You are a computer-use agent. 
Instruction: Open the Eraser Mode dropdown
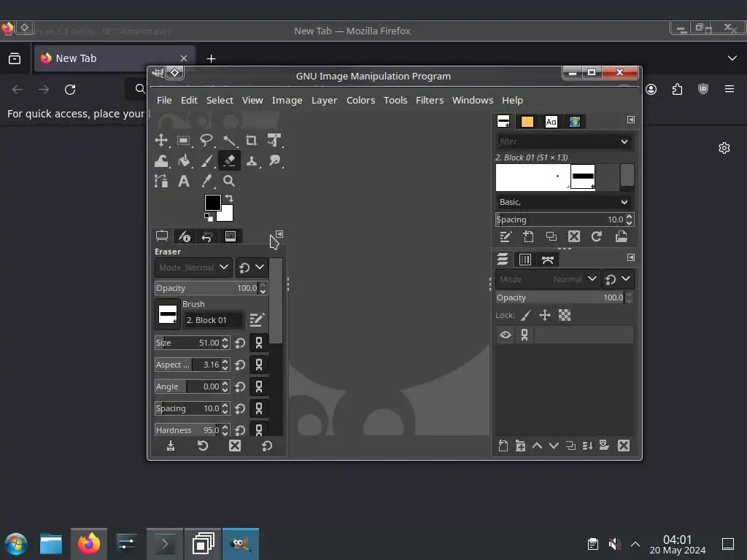coord(193,267)
